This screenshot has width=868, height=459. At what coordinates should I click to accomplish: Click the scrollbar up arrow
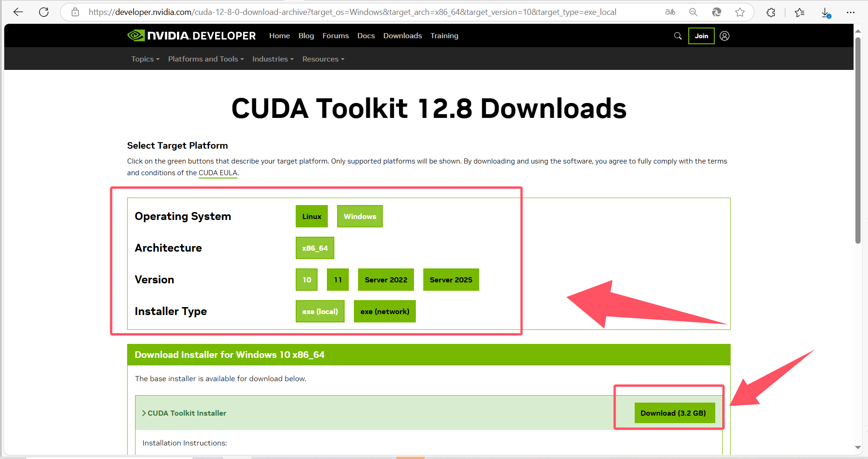(858, 31)
